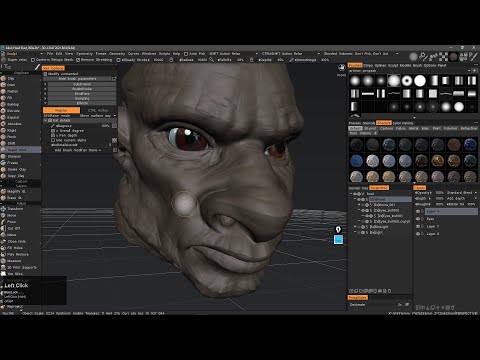Pick the ring-shaped brush alpha
The width and height of the screenshot is (480, 360).
tap(407, 81)
